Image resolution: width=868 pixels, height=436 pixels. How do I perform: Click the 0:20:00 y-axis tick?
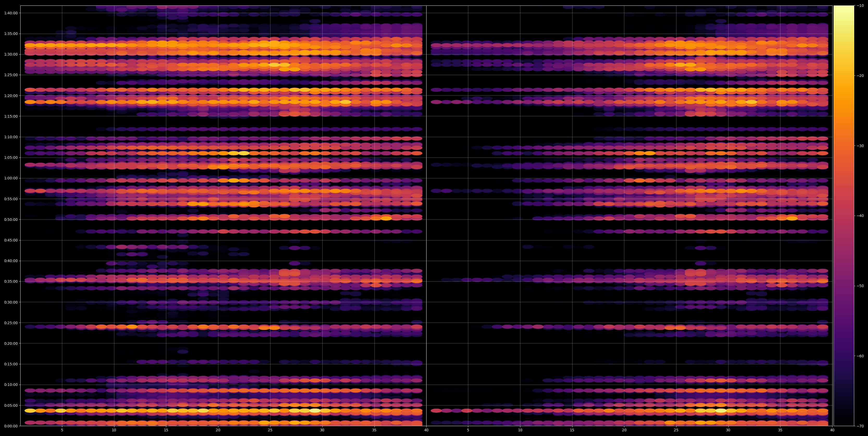pos(11,343)
